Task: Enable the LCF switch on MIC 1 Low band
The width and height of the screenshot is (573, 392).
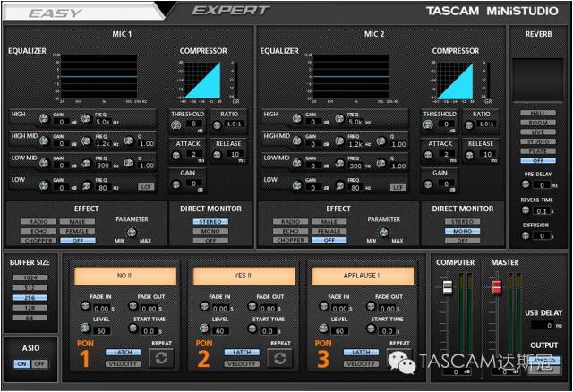Action: (146, 187)
